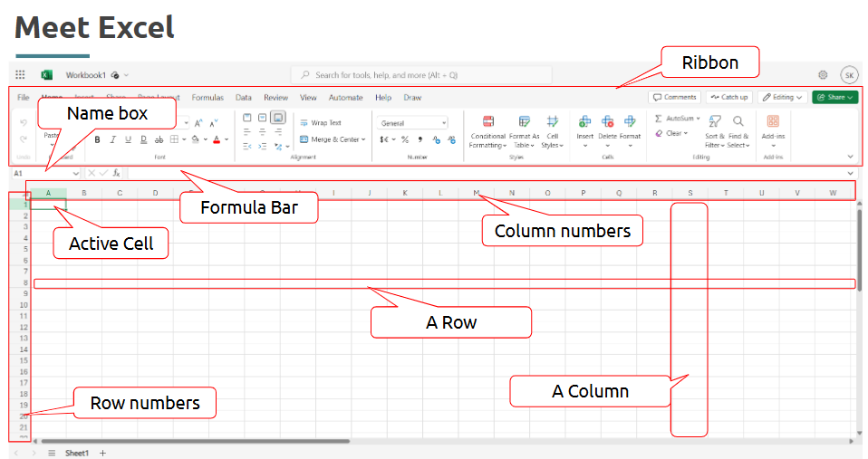Screen dimensions: 868x459
Task: Open the Borders grid icon
Action: point(174,139)
